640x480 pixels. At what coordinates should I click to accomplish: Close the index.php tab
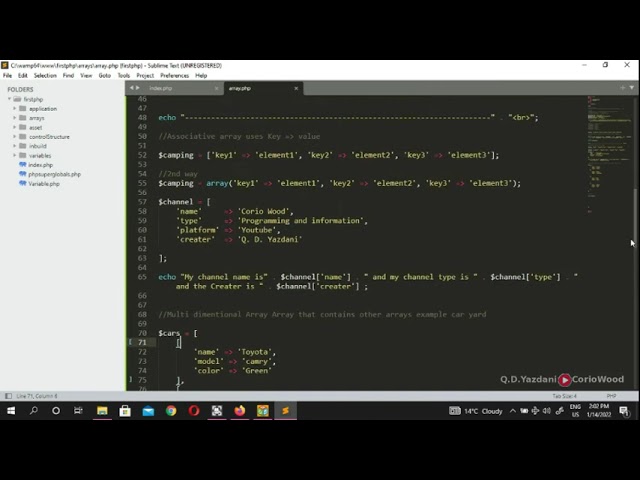pyautogui.click(x=216, y=88)
